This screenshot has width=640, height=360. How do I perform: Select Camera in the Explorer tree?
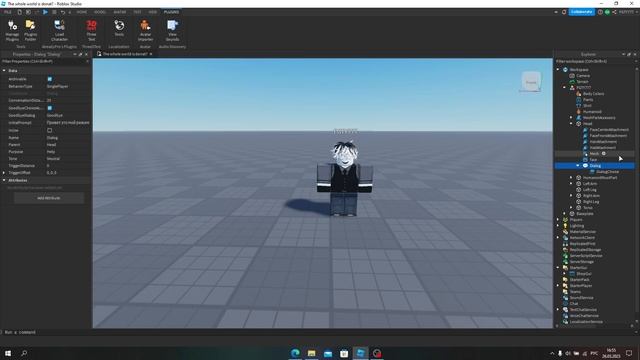[x=582, y=76]
